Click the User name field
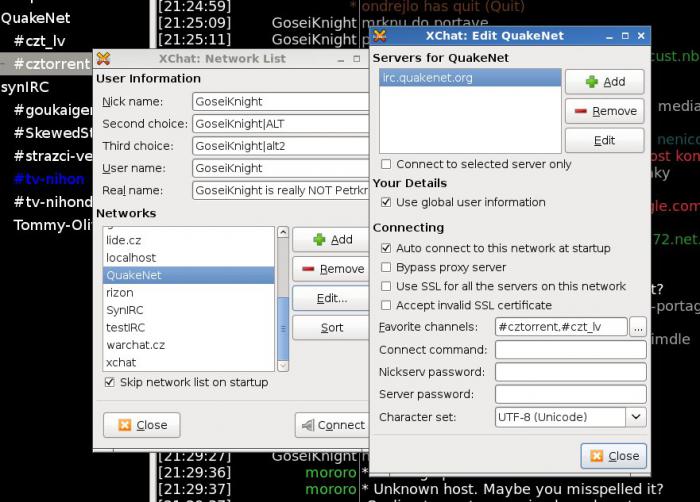This screenshot has width=700, height=502. [280, 168]
